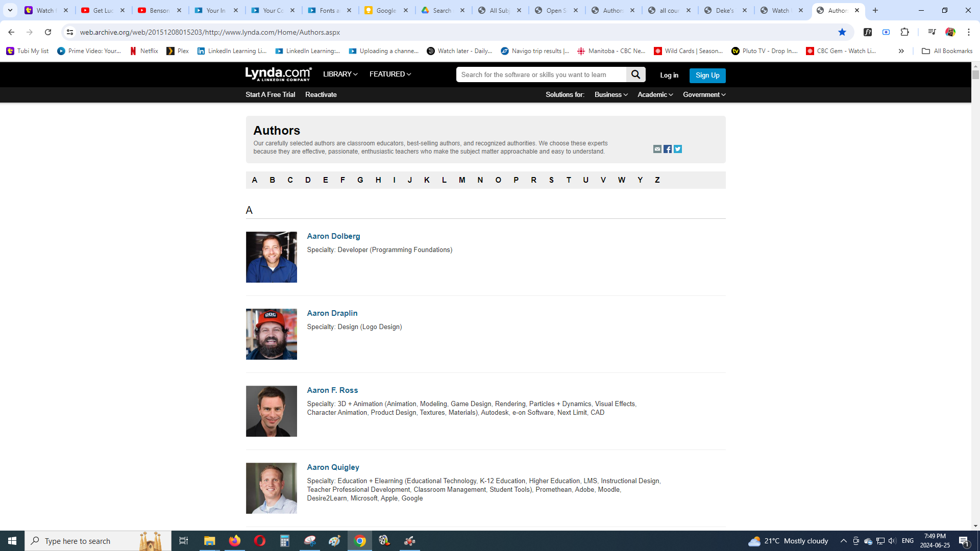
Task: Reload the page in Chrome
Action: 48,32
